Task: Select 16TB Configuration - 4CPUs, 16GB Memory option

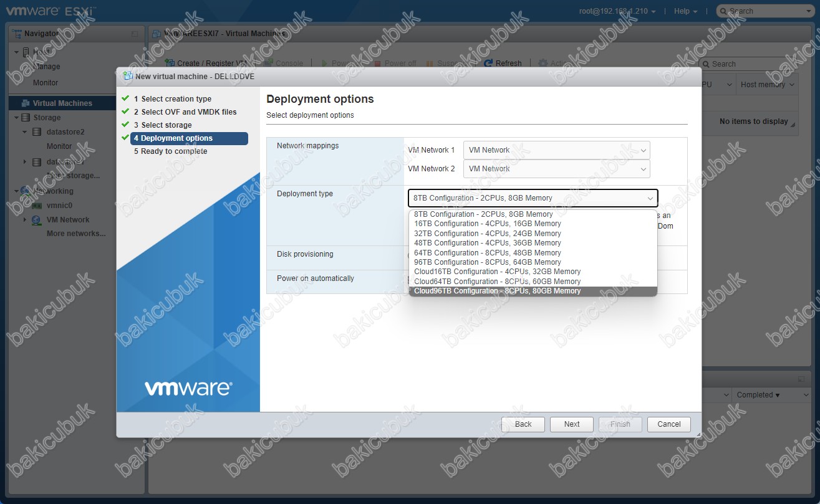Action: coord(533,224)
